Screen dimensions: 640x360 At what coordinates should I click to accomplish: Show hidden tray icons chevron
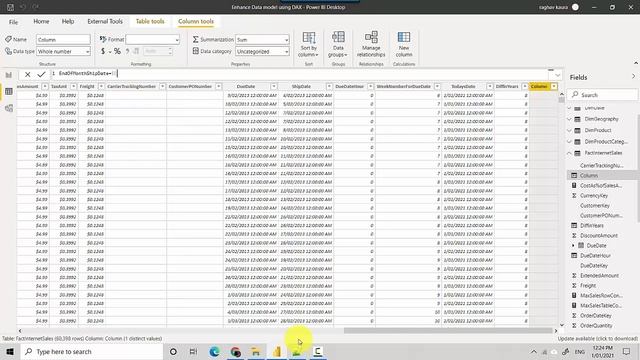pos(533,352)
